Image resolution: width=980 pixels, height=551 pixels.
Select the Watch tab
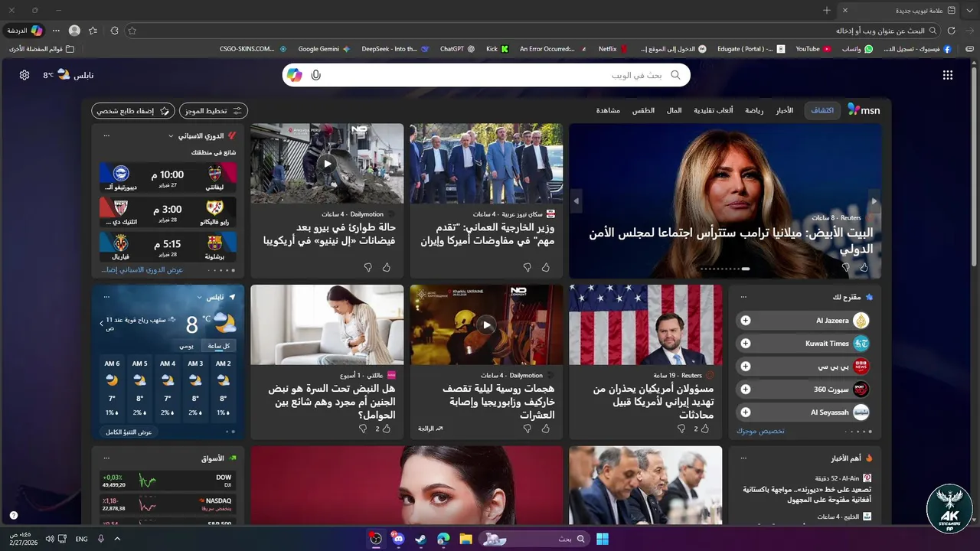[x=608, y=111]
